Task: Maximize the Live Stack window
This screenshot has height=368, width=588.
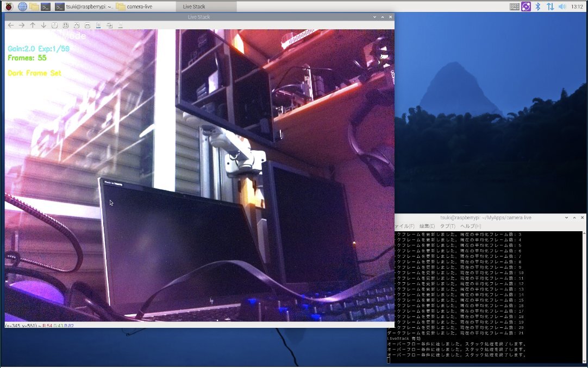Action: (x=383, y=17)
